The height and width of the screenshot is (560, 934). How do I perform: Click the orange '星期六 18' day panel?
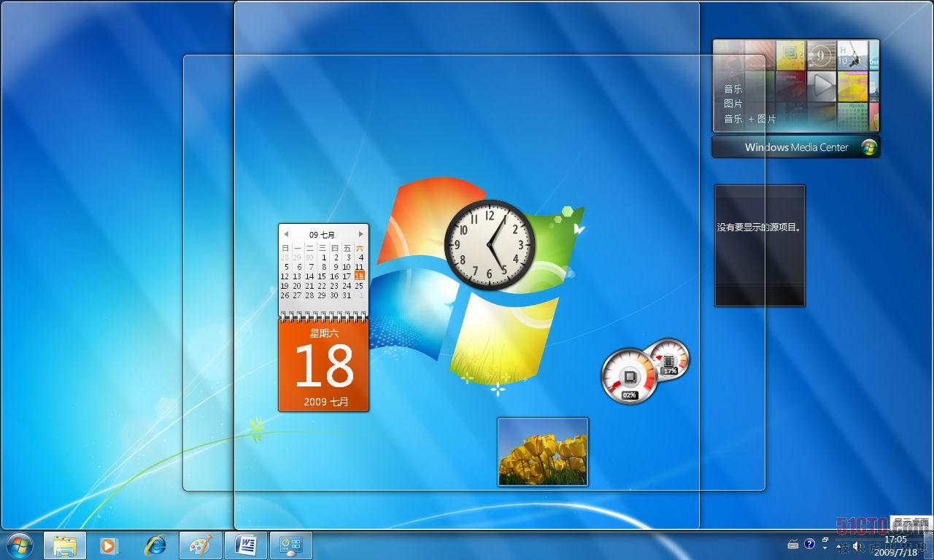(323, 365)
